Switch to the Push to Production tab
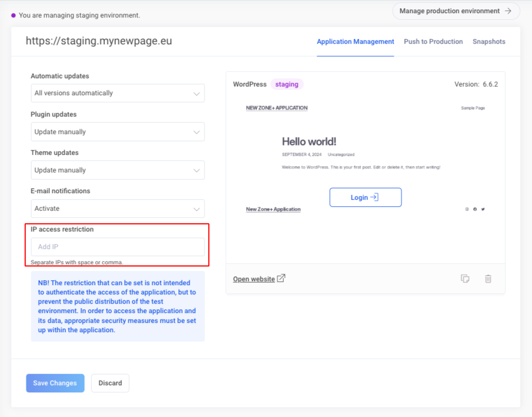 pyautogui.click(x=433, y=42)
